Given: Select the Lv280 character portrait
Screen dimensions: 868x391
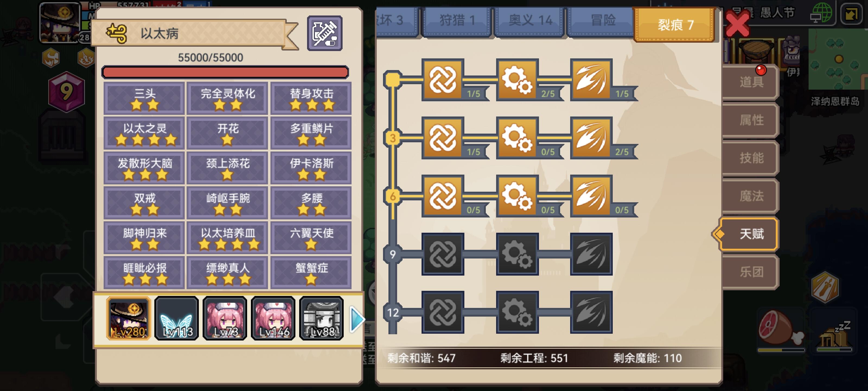Looking at the screenshot, I should [128, 319].
